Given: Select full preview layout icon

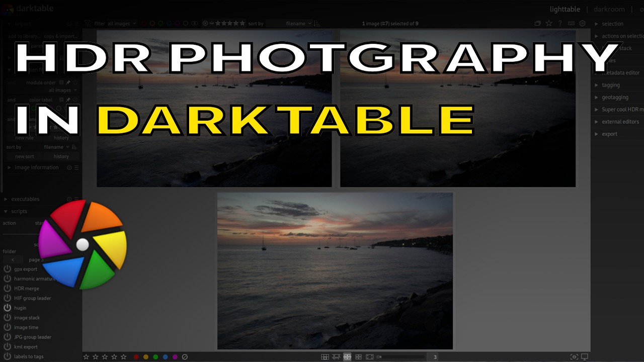Looking at the screenshot, I should (x=370, y=357).
